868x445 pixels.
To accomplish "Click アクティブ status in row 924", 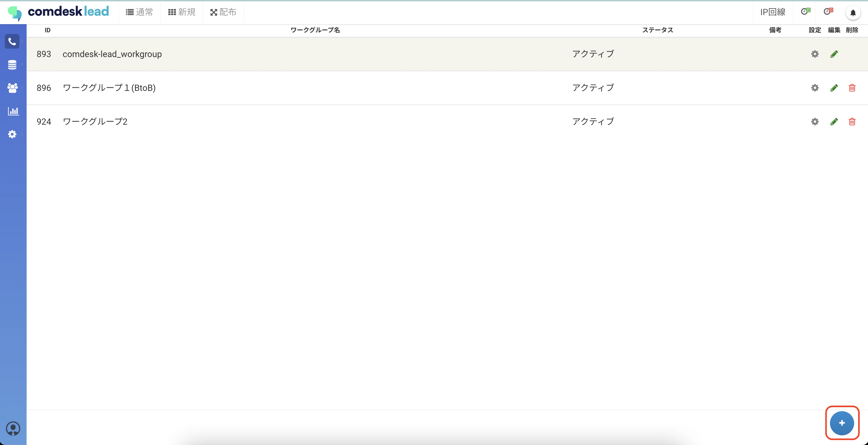I will tap(593, 121).
